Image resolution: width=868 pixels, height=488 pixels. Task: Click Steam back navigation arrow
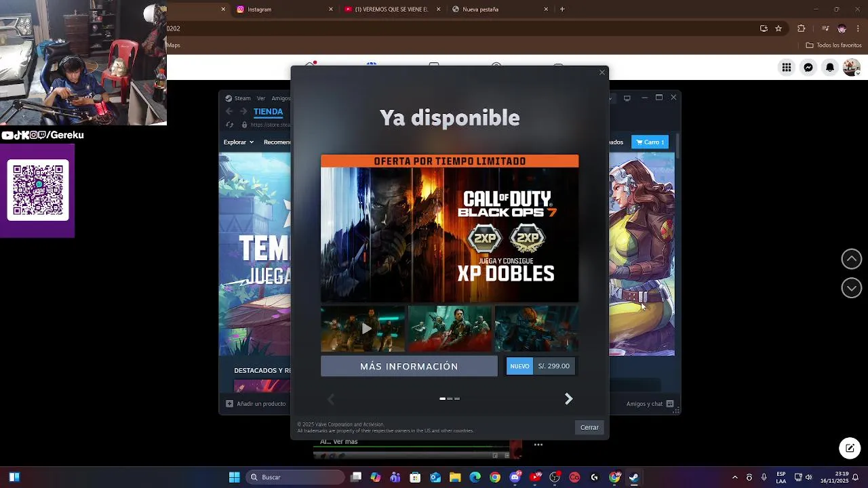click(x=229, y=112)
